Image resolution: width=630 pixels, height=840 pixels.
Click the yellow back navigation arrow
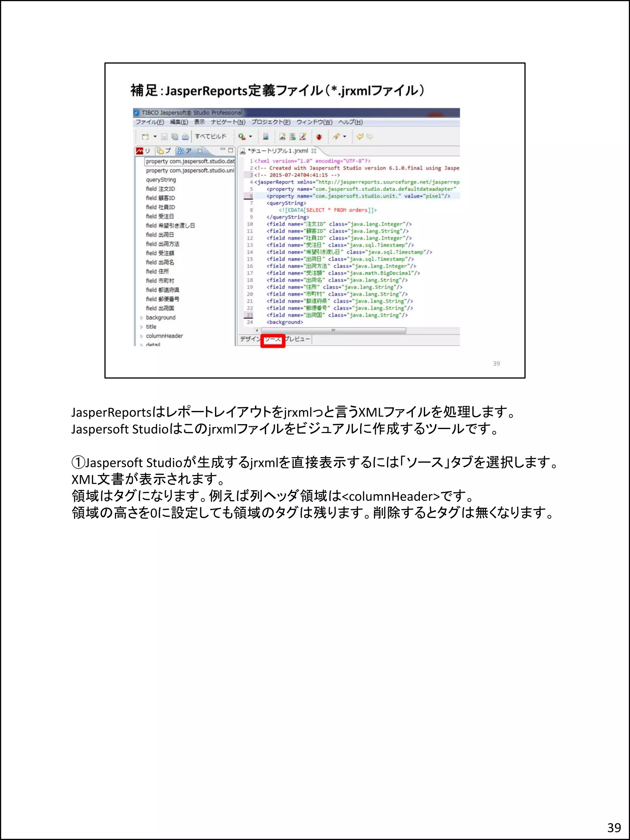point(360,137)
